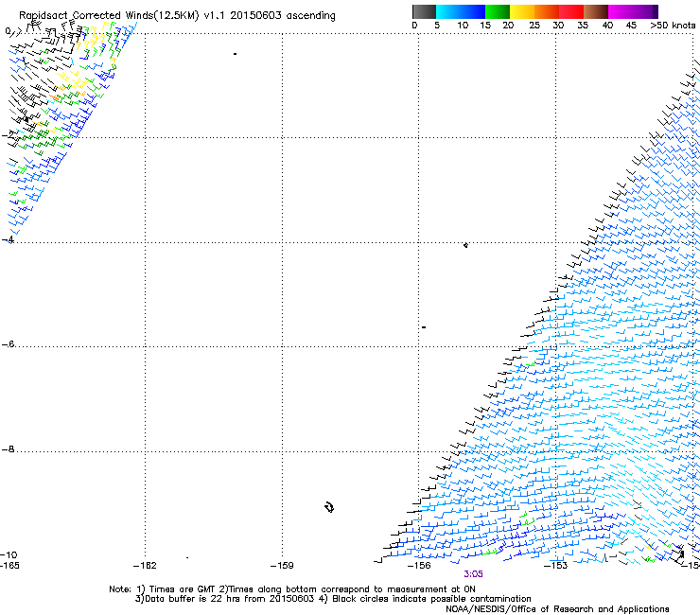Click the -6 latitude axis label
The width and height of the screenshot is (700, 615).
8,343
